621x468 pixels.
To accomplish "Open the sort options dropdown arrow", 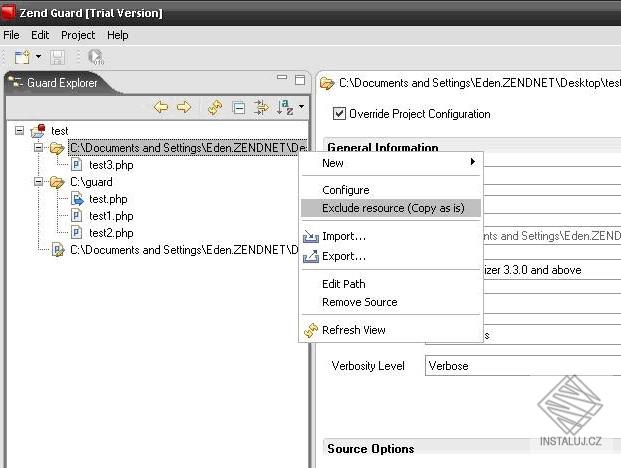I will [302, 107].
